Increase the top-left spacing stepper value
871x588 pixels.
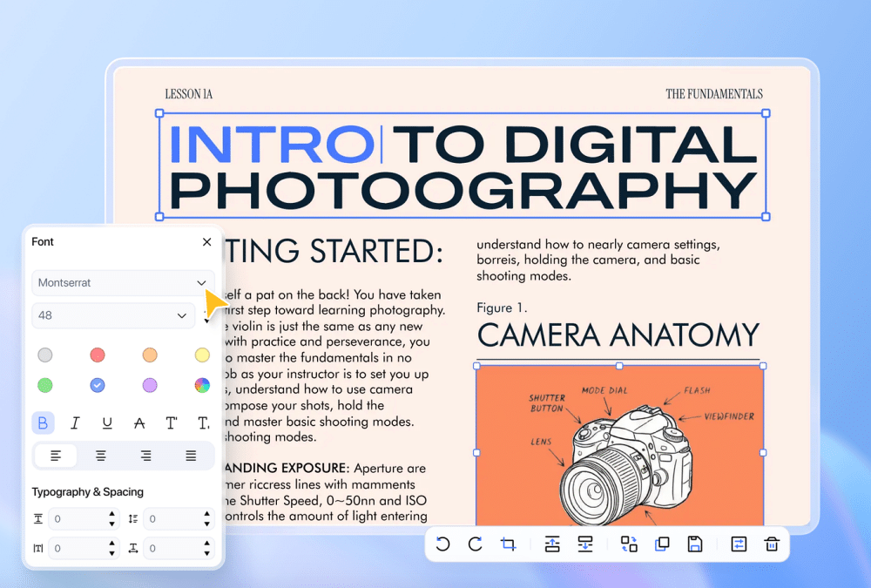[x=111, y=514]
